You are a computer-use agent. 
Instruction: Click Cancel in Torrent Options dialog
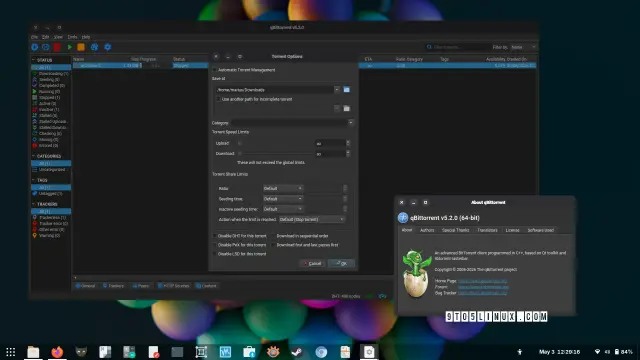(x=313, y=264)
